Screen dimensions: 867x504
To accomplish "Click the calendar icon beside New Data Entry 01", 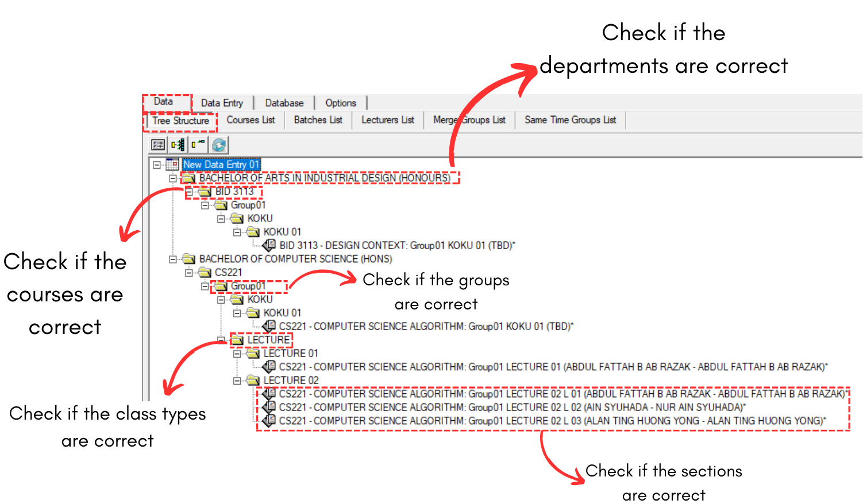I will point(172,165).
